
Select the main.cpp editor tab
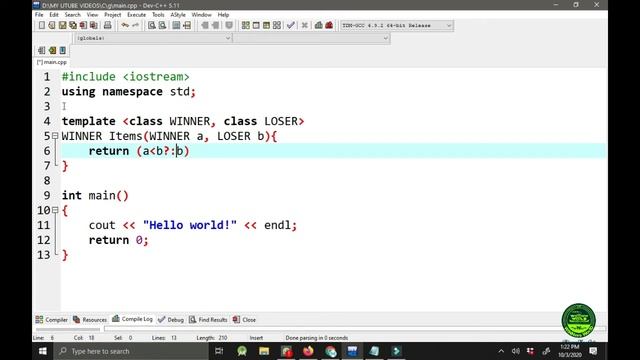[x=52, y=62]
